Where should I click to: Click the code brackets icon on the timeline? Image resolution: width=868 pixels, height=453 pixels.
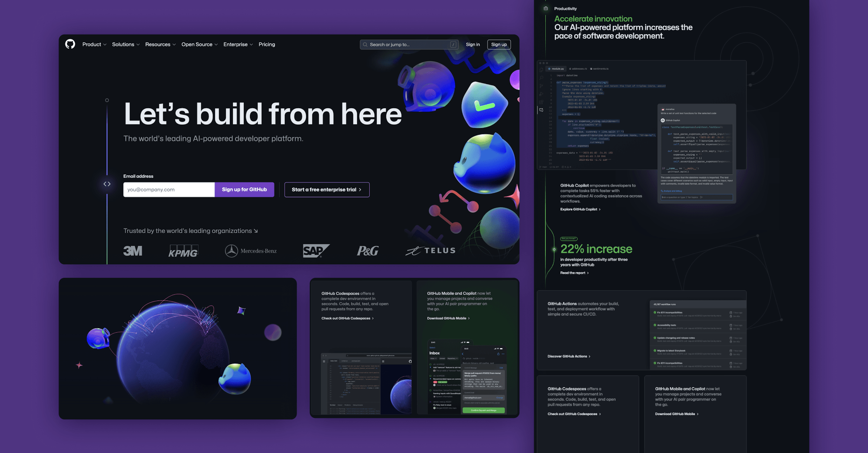coord(107,184)
